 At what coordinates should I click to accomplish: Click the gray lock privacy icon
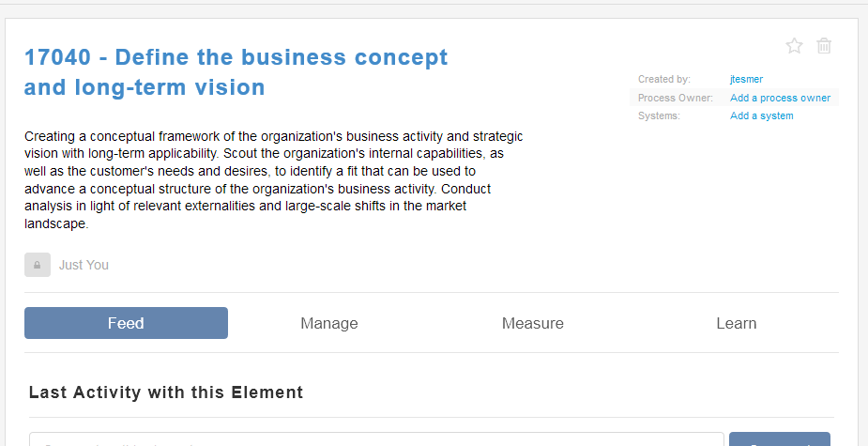point(38,265)
